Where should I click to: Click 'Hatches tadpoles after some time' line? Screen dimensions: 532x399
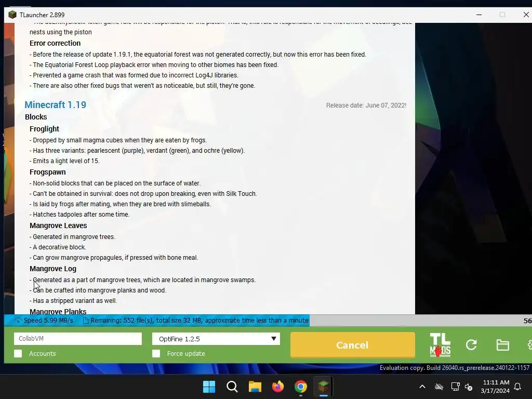(79, 215)
